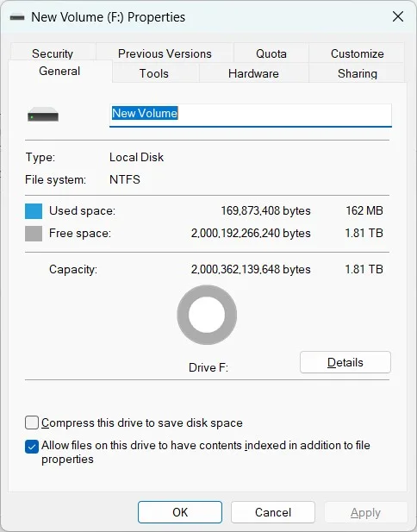Click the New Volume name text field

pos(251,116)
